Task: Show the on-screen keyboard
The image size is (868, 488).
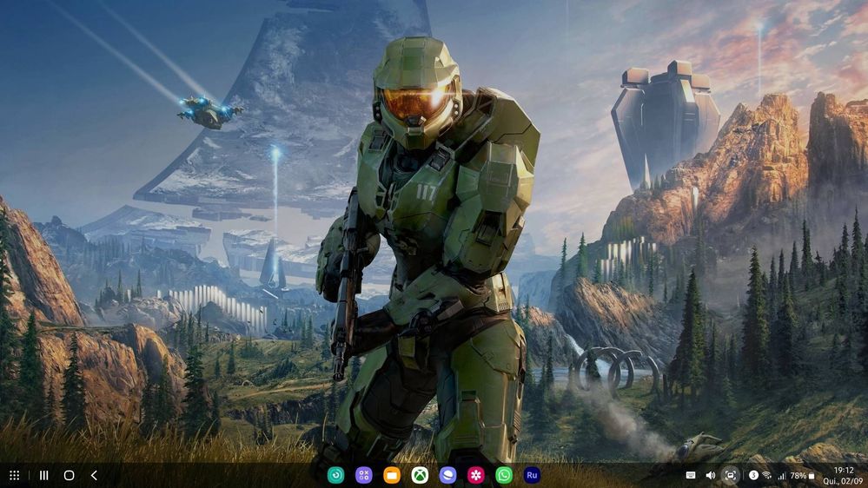Action: pyautogui.click(x=690, y=475)
